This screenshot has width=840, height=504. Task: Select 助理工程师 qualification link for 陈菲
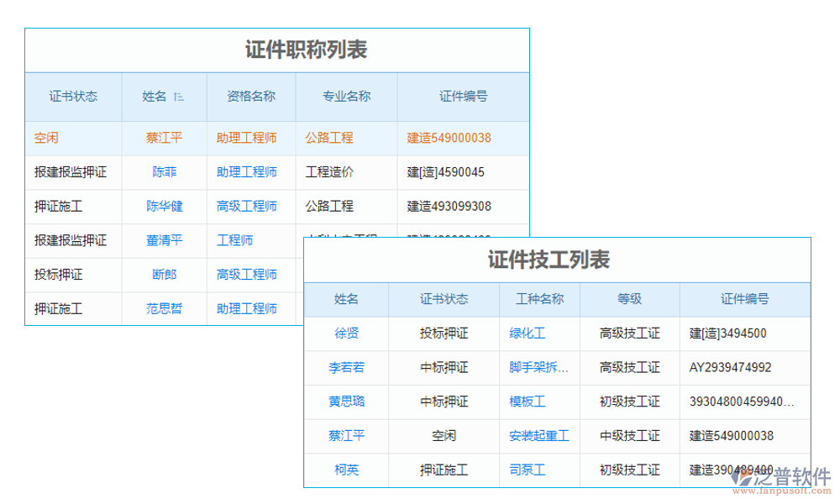coord(249,172)
